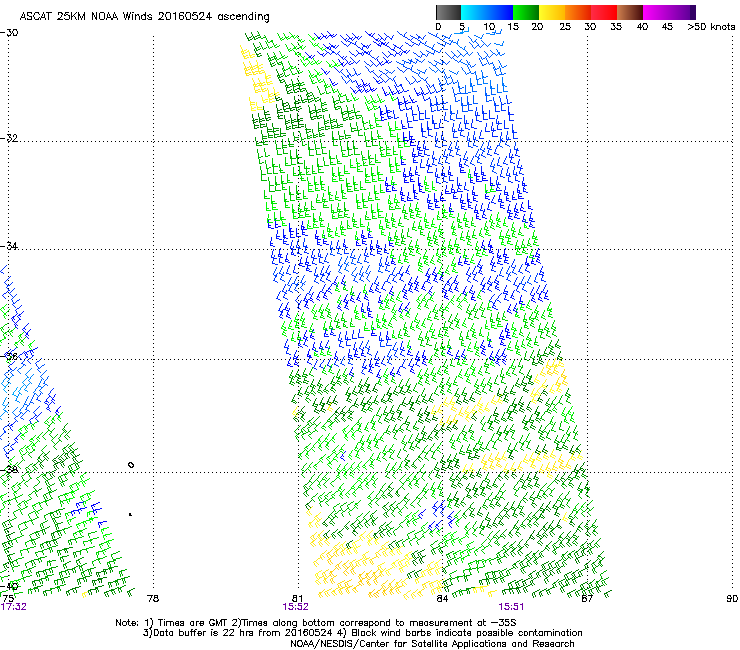Click the purple pass time '15:51'
The width and height of the screenshot is (740, 650).
tap(511, 607)
